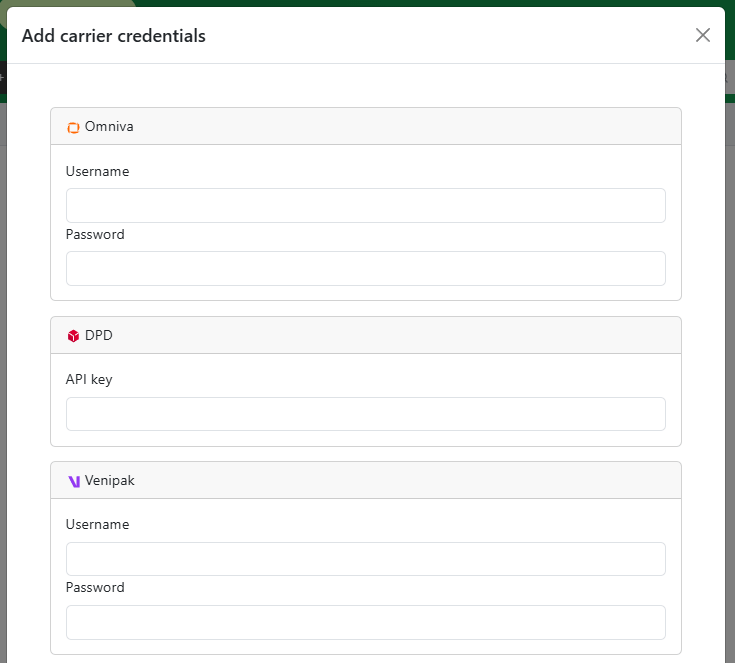Click the red DPD cube icon

73,336
